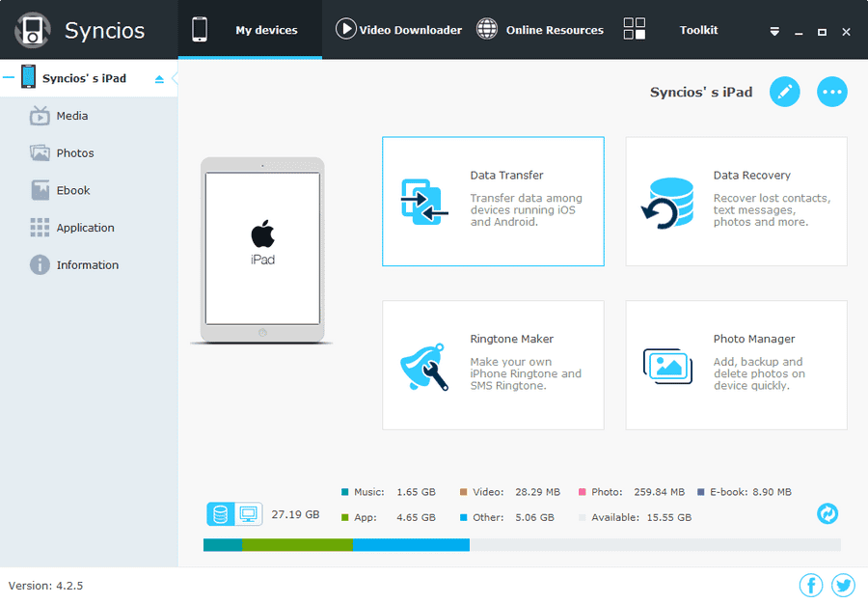This screenshot has width=868, height=604.
Task: Open Syncios on Twitter
Action: click(843, 585)
